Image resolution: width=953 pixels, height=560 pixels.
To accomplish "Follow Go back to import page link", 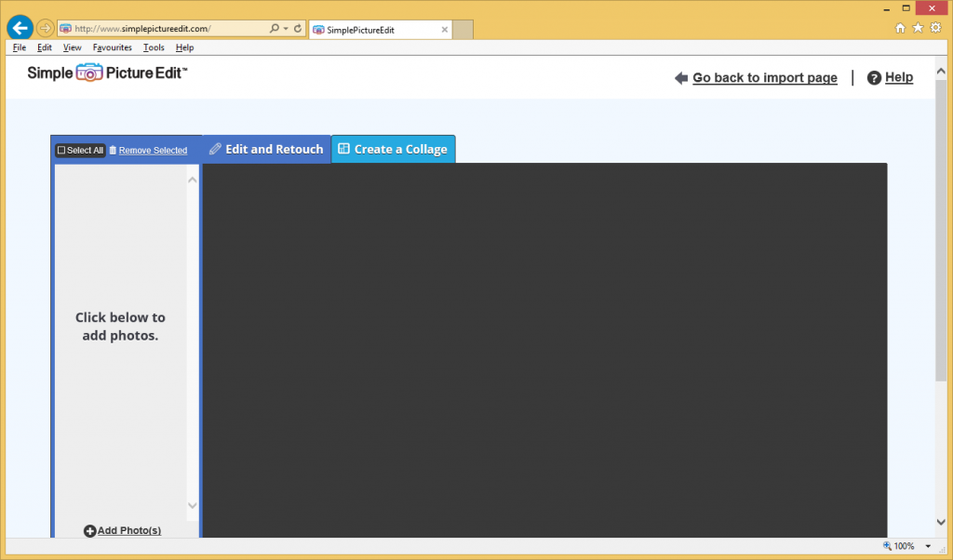I will tap(765, 78).
